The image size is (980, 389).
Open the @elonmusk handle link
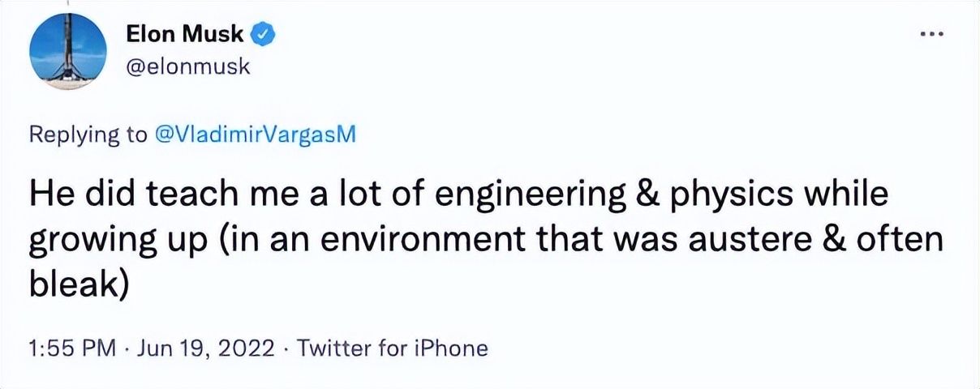coord(188,67)
